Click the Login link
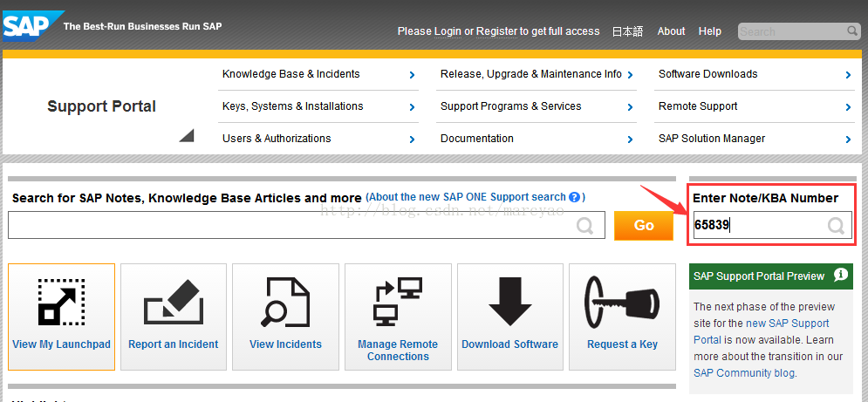The width and height of the screenshot is (868, 402). [x=448, y=31]
